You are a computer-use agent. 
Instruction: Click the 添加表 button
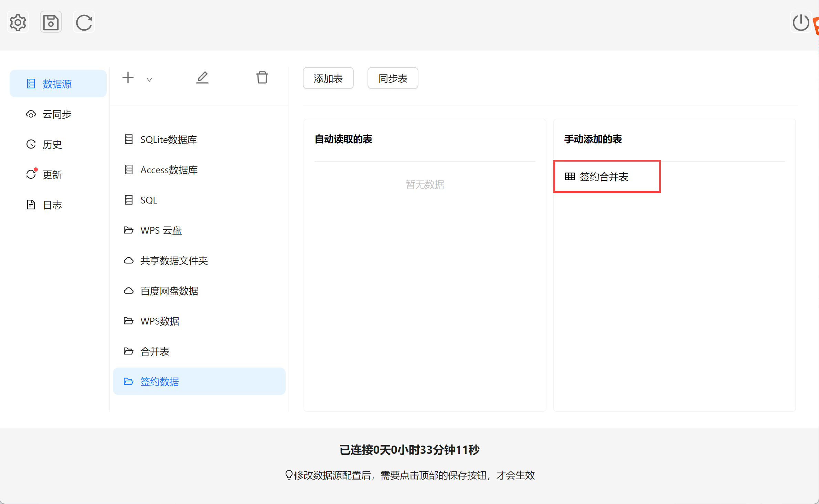point(328,78)
